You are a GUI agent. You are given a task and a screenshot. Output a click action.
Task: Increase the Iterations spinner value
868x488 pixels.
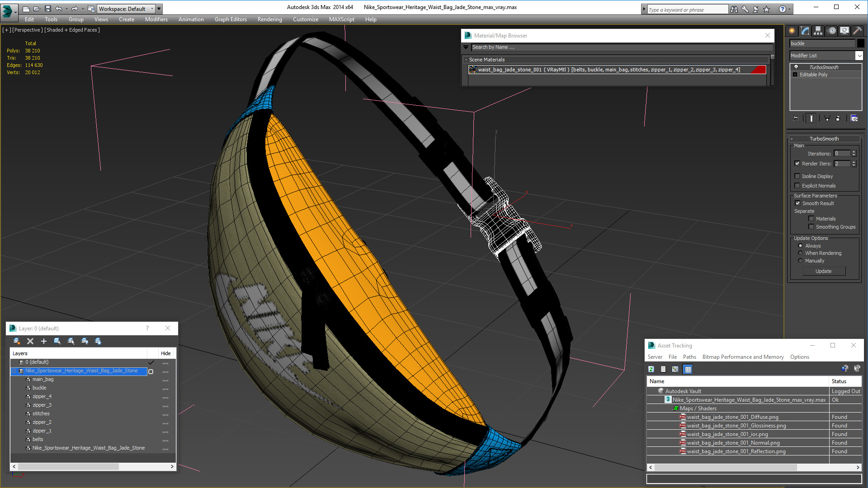pyautogui.click(x=854, y=152)
